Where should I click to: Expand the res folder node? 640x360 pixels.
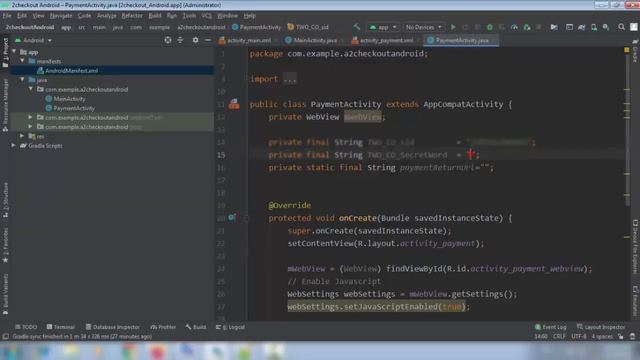22,136
